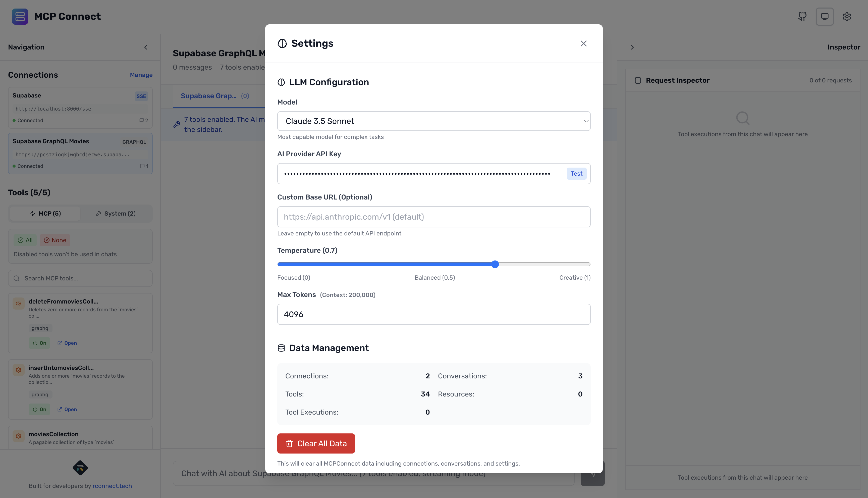Open the Model dropdown showing Claude 3.5 Sonnet

(433, 121)
